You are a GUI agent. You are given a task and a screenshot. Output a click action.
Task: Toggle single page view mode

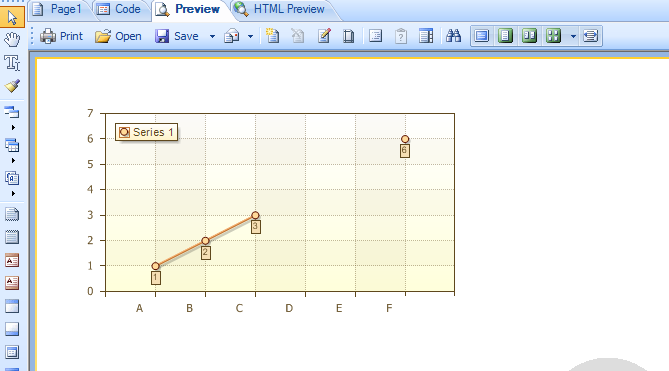pyautogui.click(x=506, y=36)
